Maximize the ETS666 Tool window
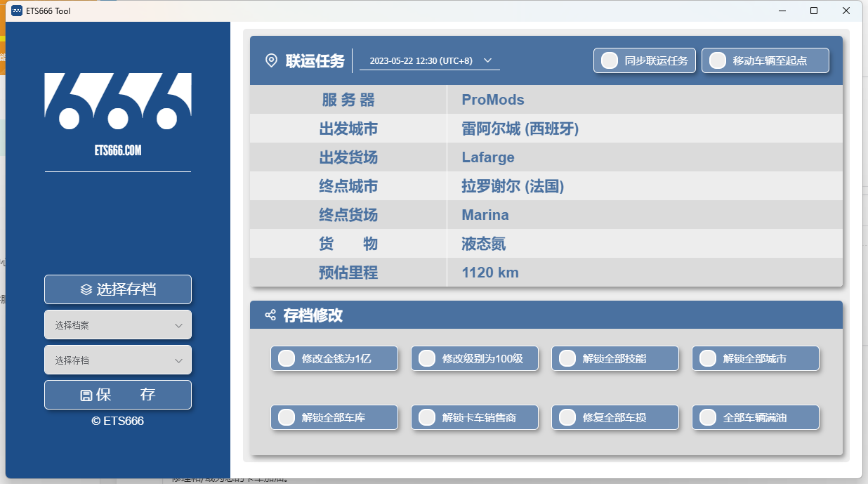 coord(814,11)
